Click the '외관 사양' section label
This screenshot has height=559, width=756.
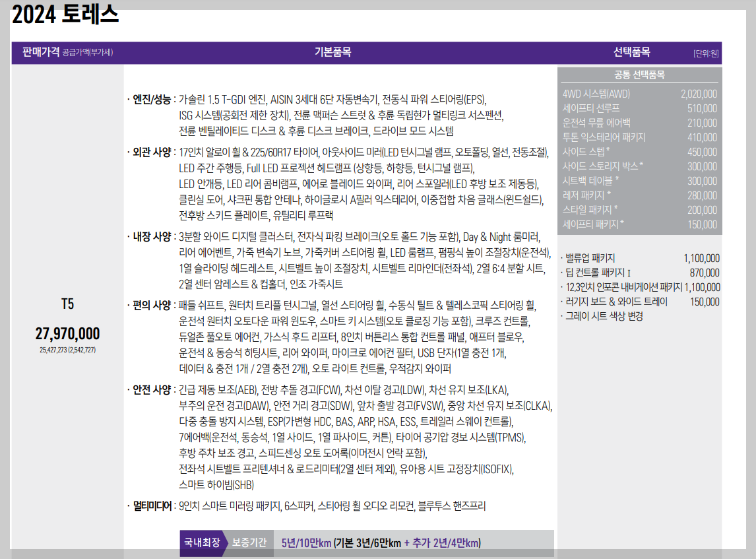[x=152, y=152]
